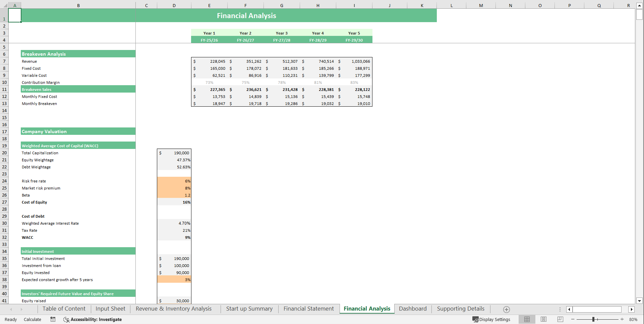
Task: Add a new worksheet with plus button
Action: pyautogui.click(x=507, y=309)
